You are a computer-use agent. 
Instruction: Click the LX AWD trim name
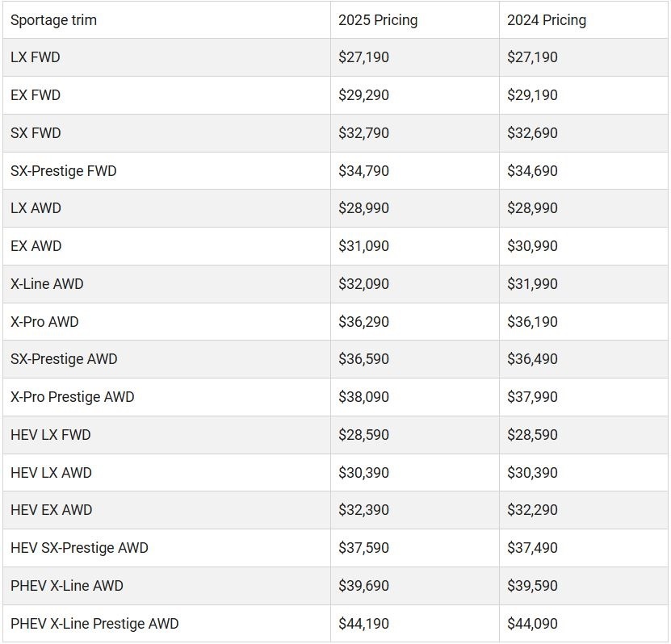click(36, 208)
